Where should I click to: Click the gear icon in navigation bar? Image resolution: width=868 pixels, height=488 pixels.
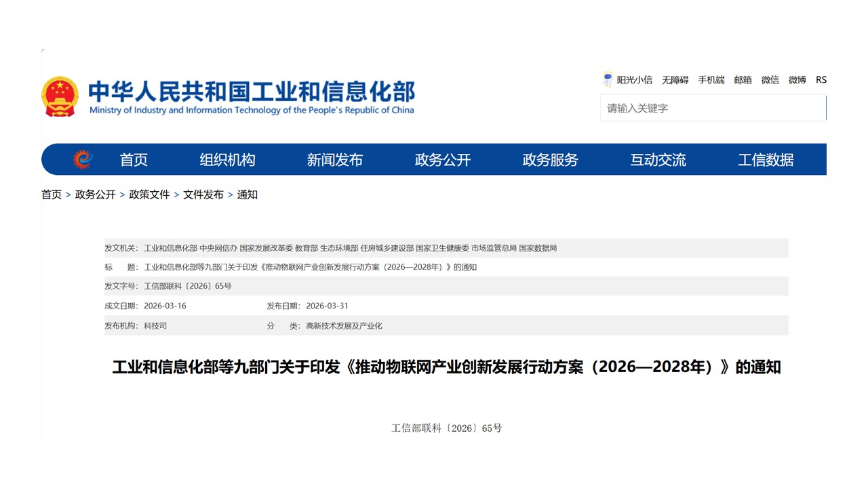[x=82, y=160]
